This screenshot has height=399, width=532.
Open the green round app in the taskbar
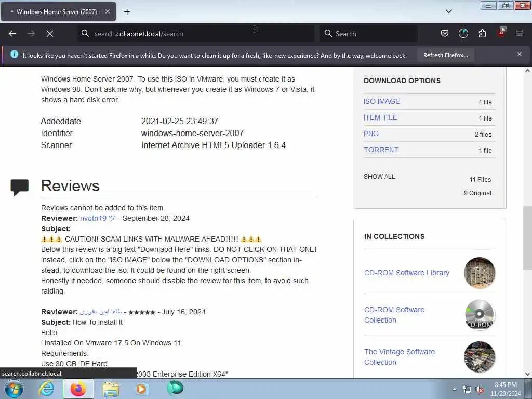[x=175, y=388]
